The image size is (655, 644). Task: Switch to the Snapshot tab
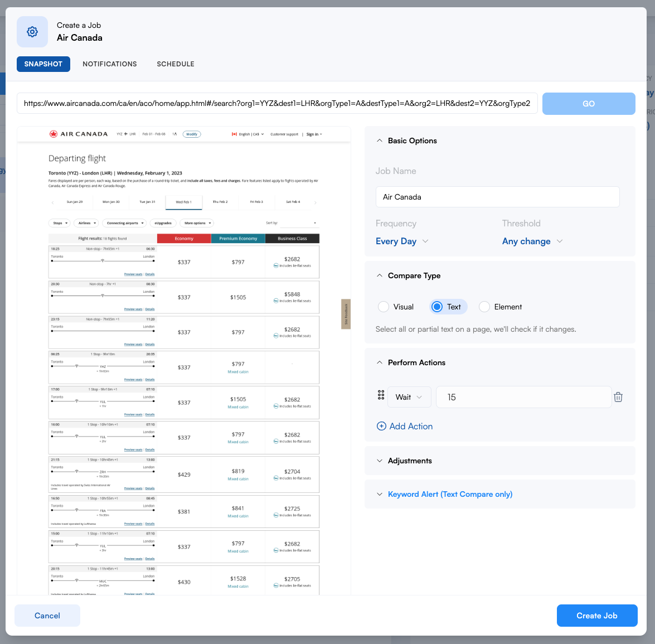coord(43,64)
